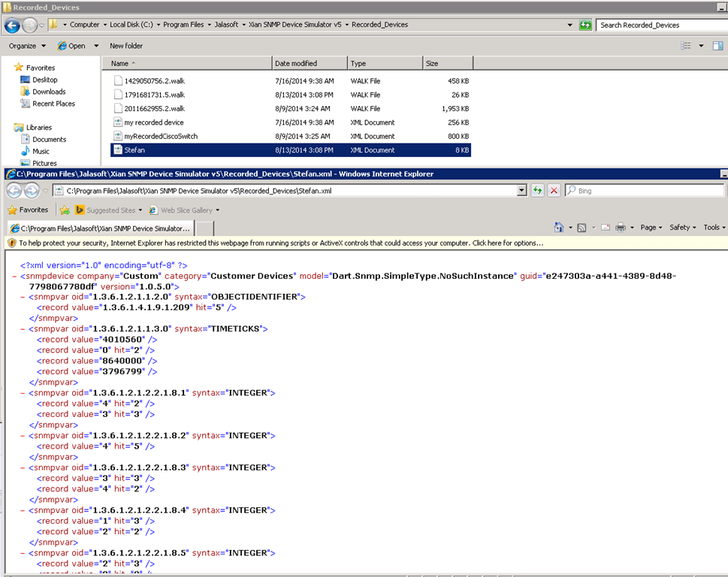This screenshot has width=728, height=577.
Task: Open the IE Tools menu
Action: coord(714,228)
